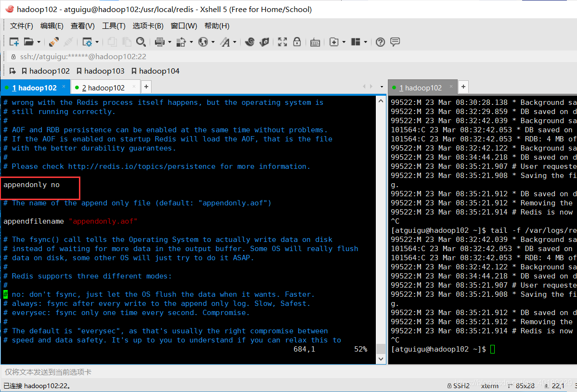
Task: Click the Font toolbar icon
Action: [225, 42]
